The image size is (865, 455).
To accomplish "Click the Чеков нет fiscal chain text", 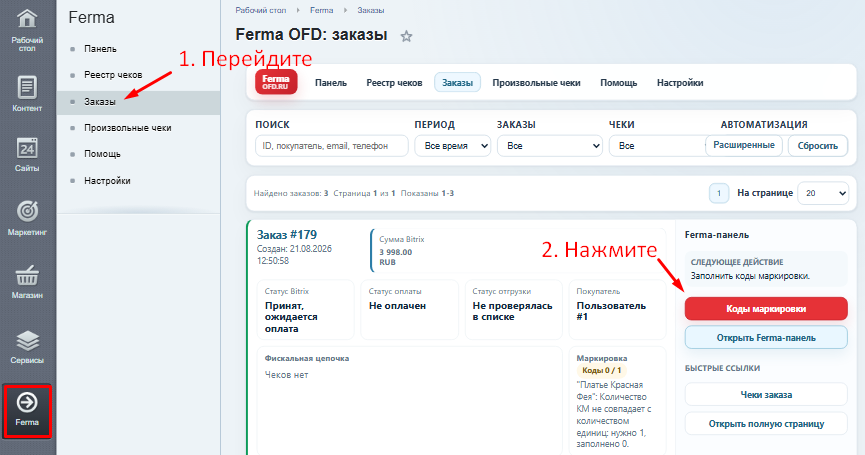I will 286,375.
